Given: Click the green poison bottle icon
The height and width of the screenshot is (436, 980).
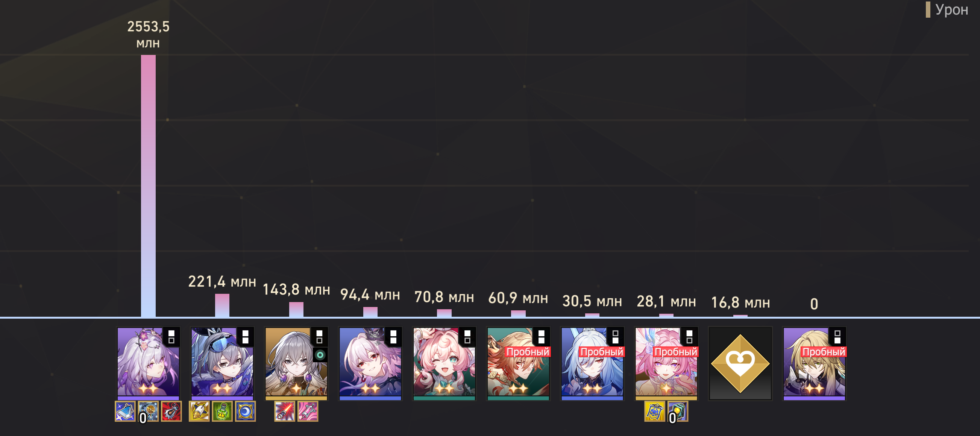Looking at the screenshot, I should pyautogui.click(x=222, y=411).
